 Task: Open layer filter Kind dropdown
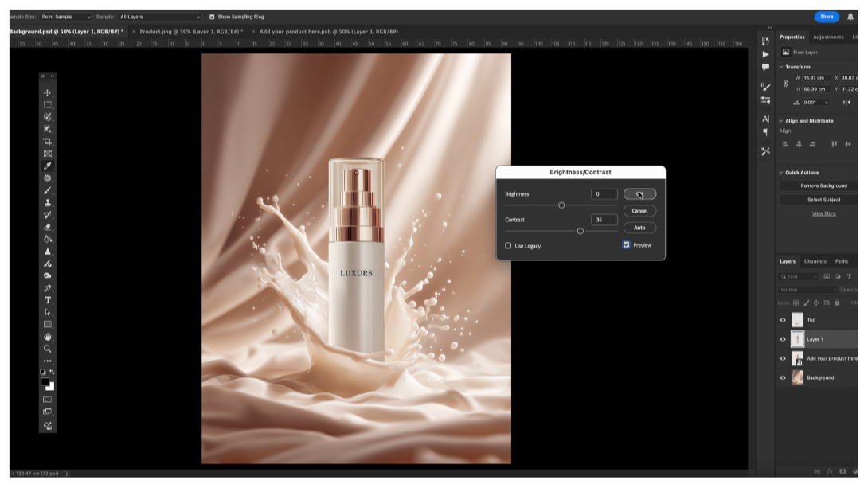tap(798, 276)
